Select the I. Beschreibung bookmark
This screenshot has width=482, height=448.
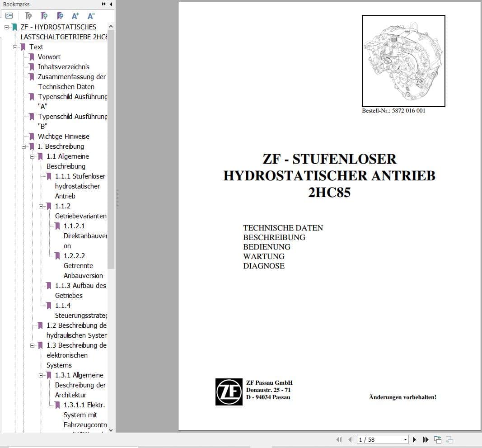61,146
